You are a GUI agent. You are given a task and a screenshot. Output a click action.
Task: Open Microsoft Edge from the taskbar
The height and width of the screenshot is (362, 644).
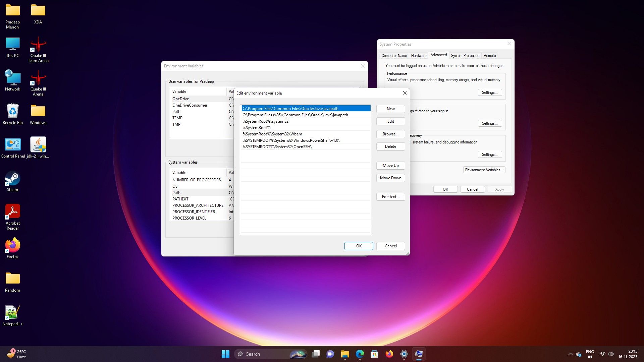click(360, 354)
